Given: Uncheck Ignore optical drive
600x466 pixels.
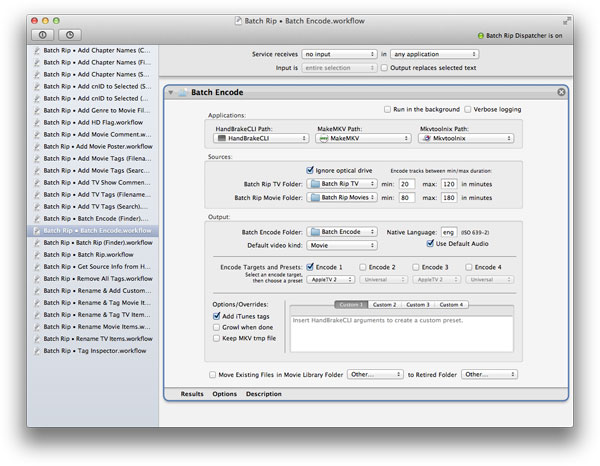Looking at the screenshot, I should 310,170.
